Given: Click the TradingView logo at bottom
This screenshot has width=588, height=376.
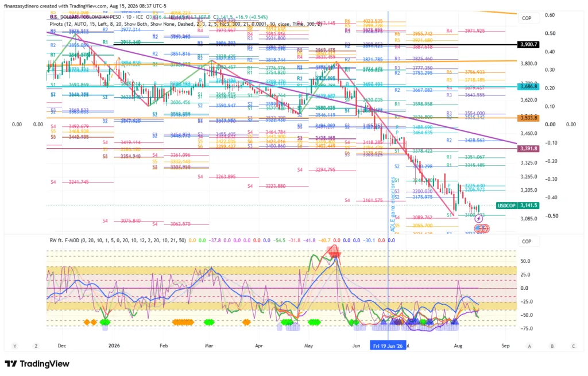Looking at the screenshot, I should click(37, 363).
